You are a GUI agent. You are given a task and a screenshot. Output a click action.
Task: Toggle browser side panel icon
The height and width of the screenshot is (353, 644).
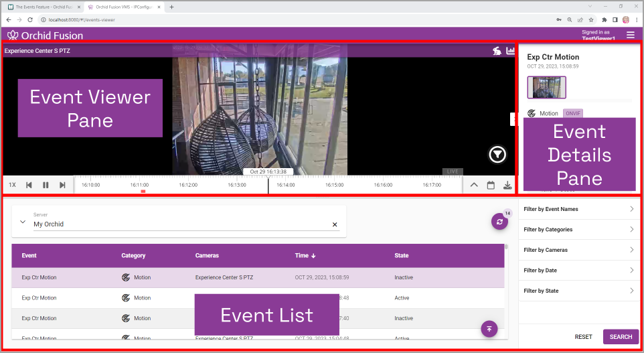615,19
